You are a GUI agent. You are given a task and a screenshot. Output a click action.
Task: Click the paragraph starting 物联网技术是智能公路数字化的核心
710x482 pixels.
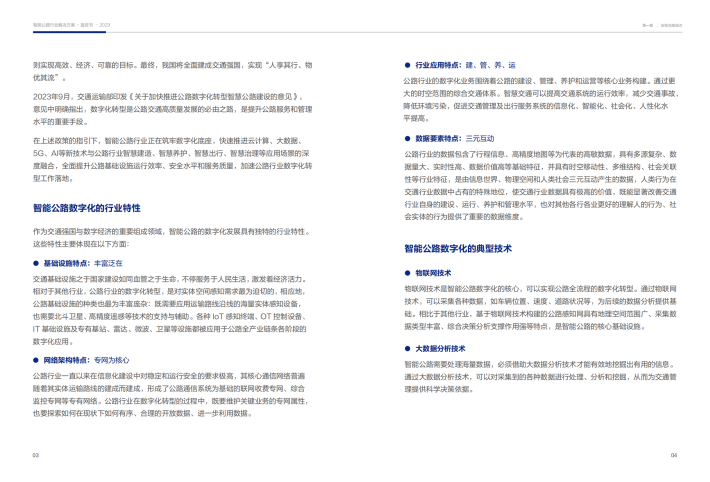click(541, 308)
